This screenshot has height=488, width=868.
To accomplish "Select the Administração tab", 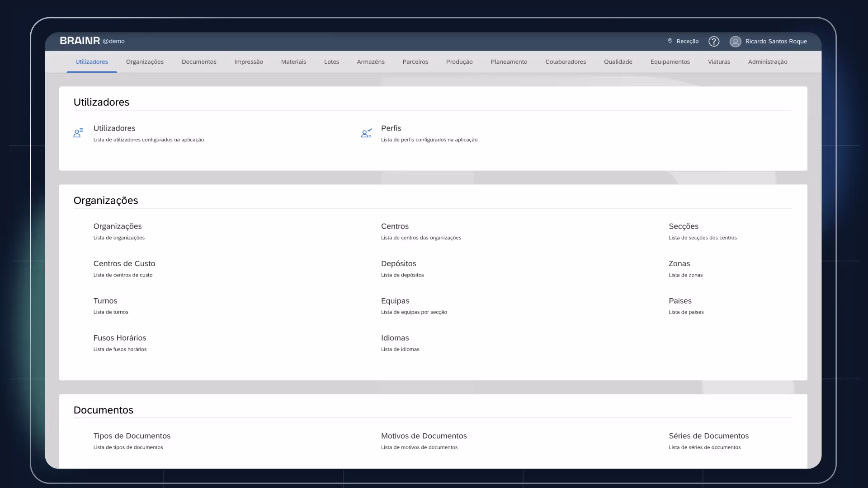I will click(767, 62).
